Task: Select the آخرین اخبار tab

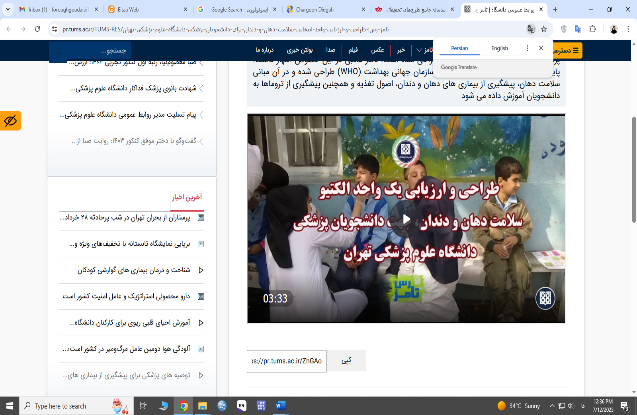Action: point(187,197)
